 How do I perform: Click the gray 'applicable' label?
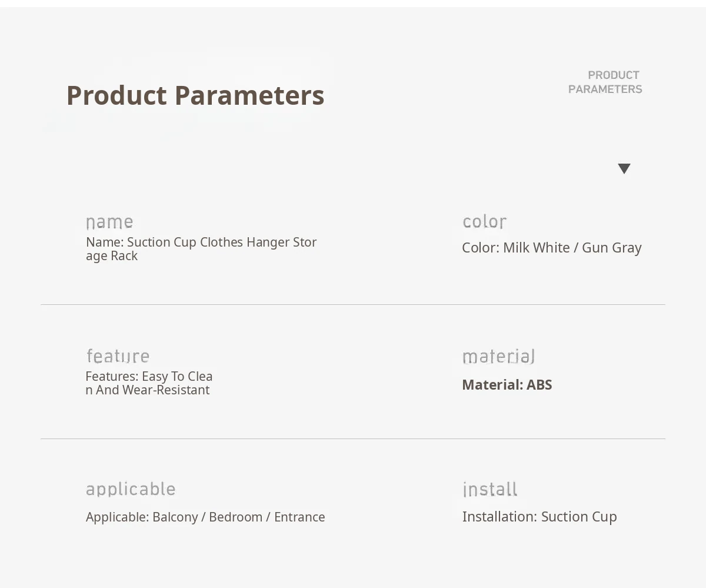pyautogui.click(x=131, y=490)
